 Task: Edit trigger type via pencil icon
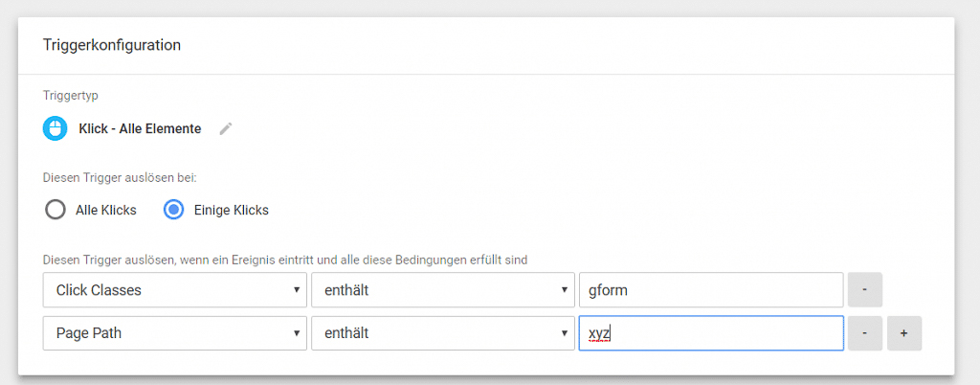(226, 128)
